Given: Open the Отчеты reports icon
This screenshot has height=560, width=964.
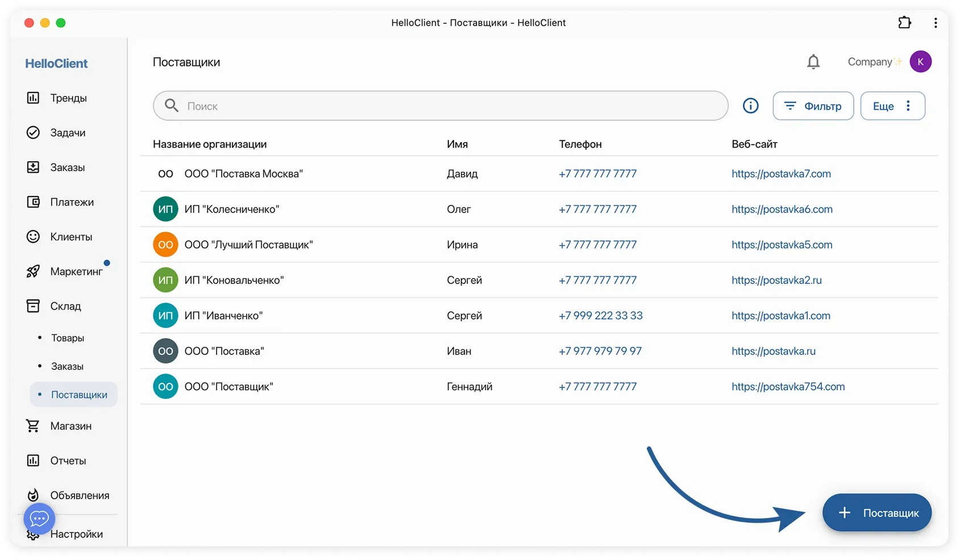Looking at the screenshot, I should click(33, 461).
